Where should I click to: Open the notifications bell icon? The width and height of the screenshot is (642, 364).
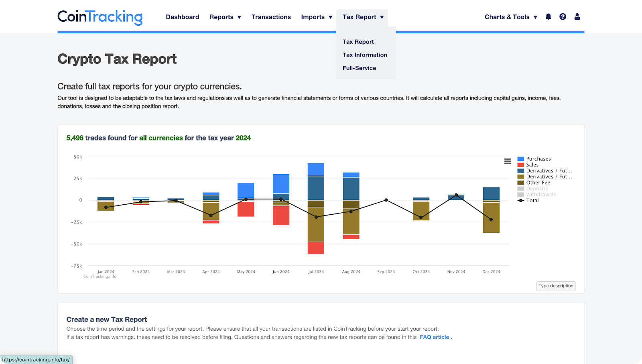coord(548,16)
